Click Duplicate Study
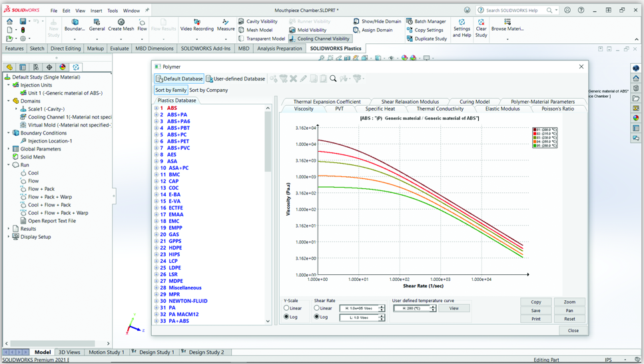 427,39
